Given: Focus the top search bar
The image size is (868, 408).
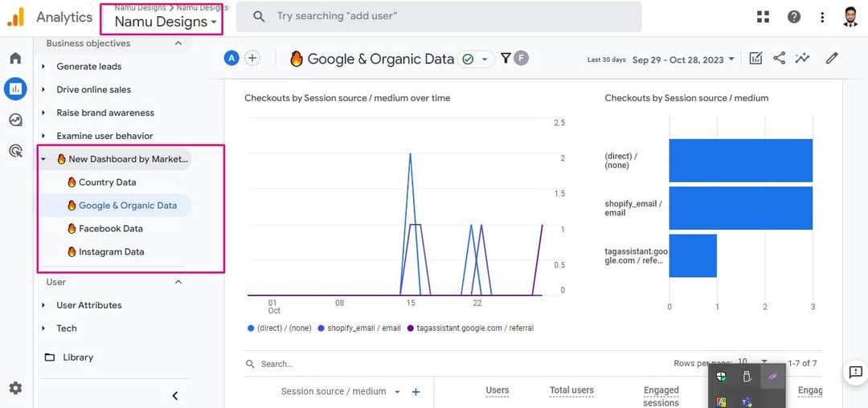Looking at the screenshot, I should click(439, 17).
